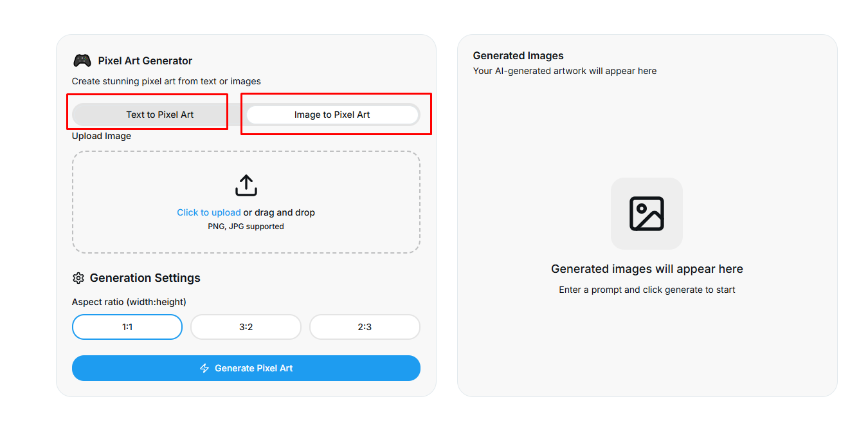Choose the 1:1 aspect ratio

pos(127,327)
